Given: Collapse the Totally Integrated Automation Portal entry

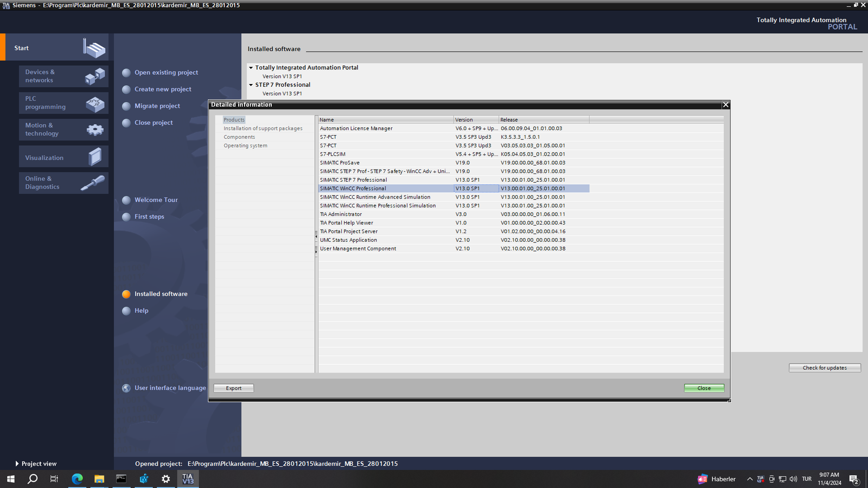Looking at the screenshot, I should tap(251, 68).
